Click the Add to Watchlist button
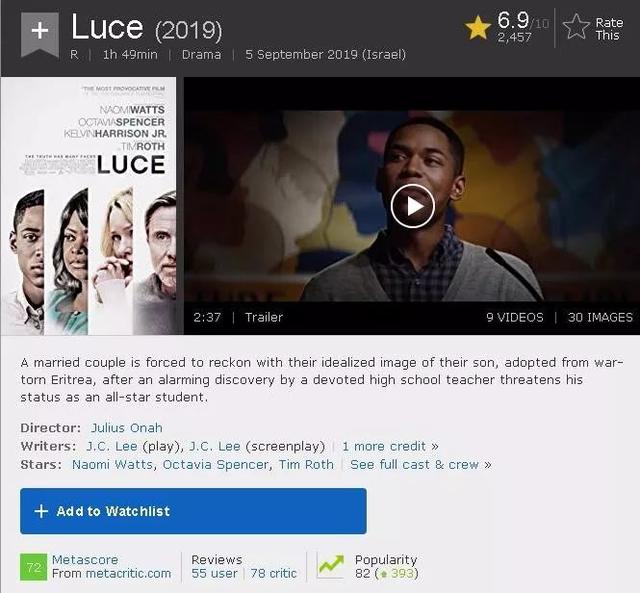 point(193,511)
